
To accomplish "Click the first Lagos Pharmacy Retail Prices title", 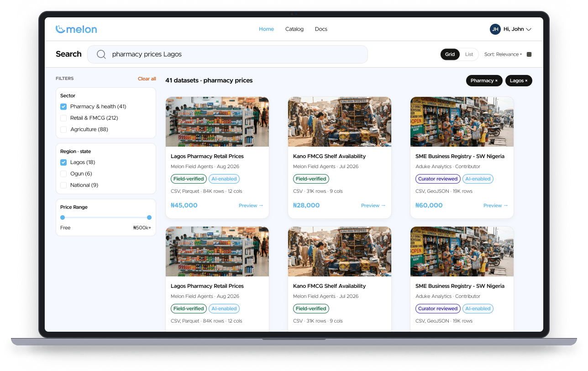I will pyautogui.click(x=207, y=156).
